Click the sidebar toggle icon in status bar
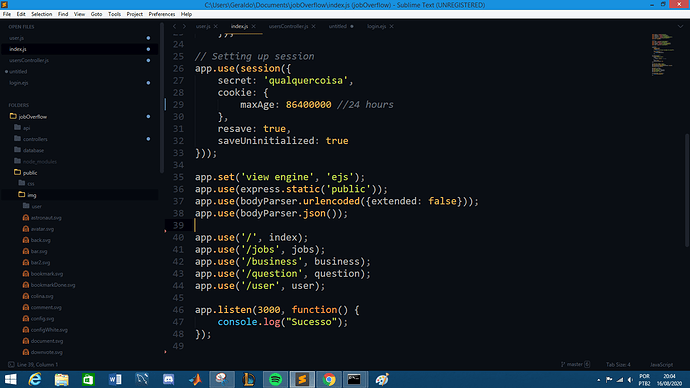This screenshot has width=690, height=388. (x=11, y=364)
